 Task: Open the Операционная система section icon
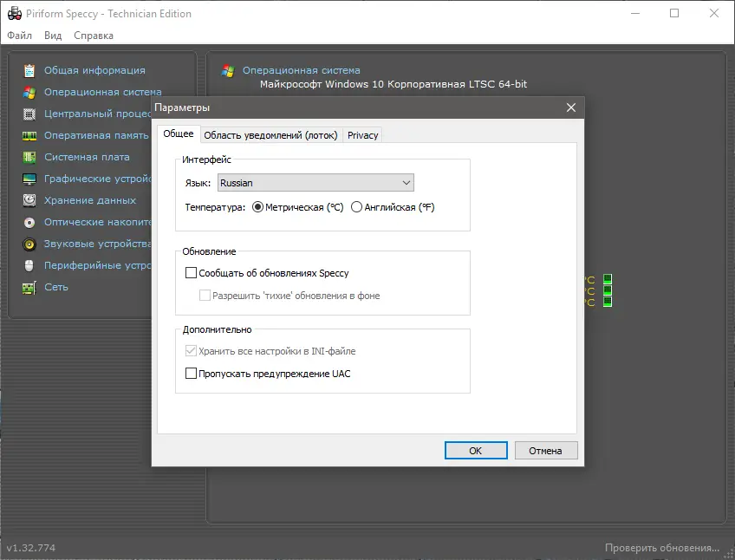pos(30,92)
